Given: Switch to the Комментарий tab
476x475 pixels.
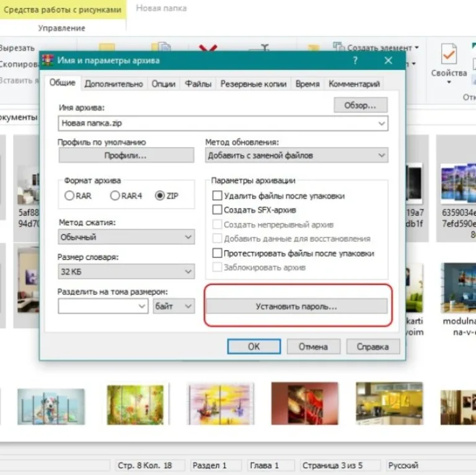Looking at the screenshot, I should pos(355,84).
